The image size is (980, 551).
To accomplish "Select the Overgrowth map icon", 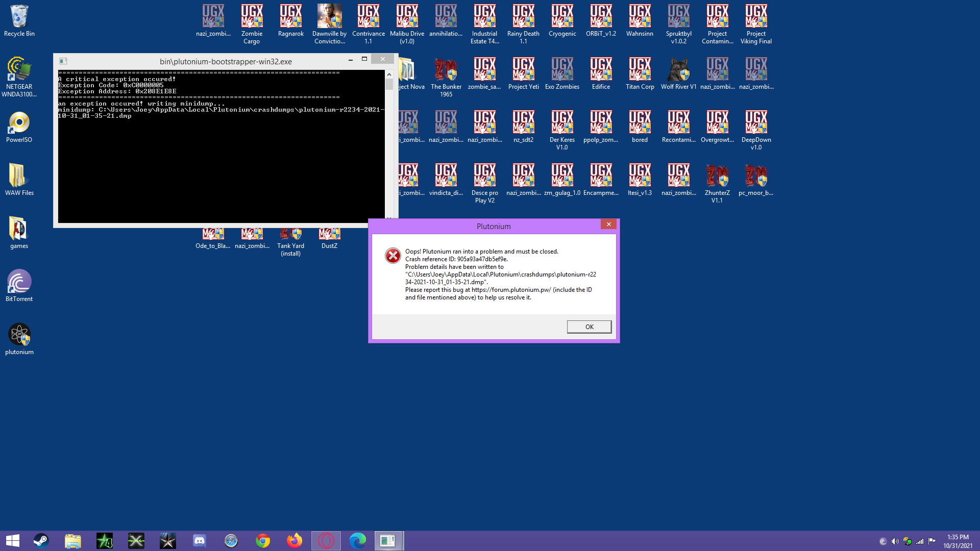I will click(718, 127).
